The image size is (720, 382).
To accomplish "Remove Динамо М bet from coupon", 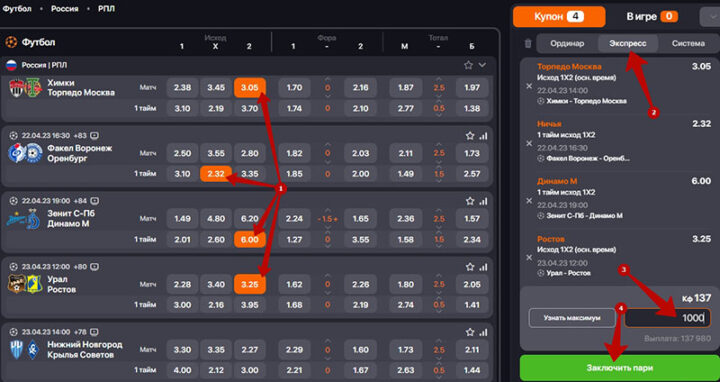I will [x=529, y=201].
